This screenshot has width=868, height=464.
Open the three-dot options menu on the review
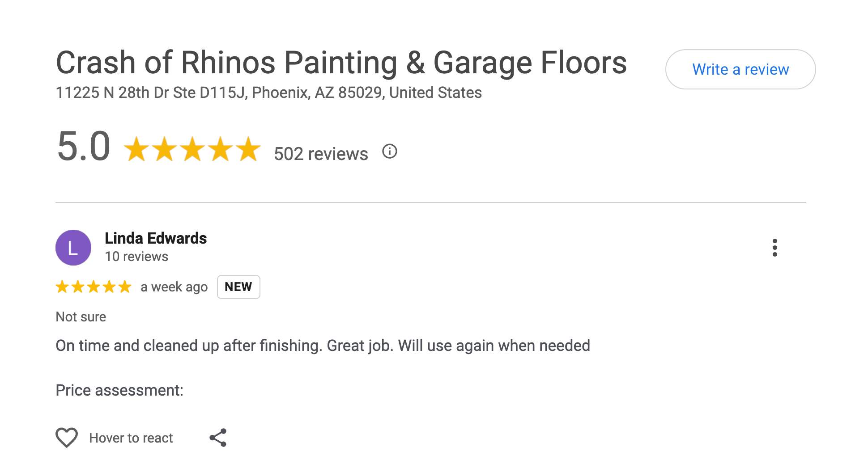[x=775, y=248]
